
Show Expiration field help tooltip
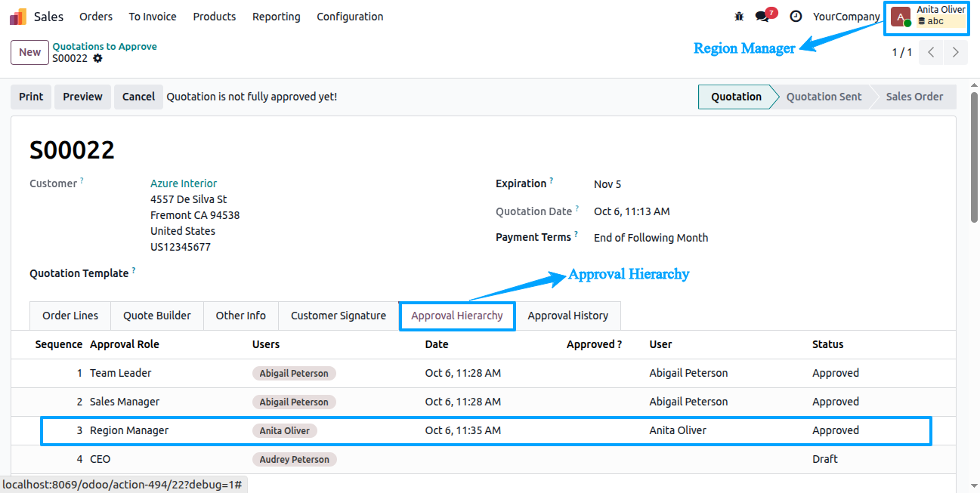pyautogui.click(x=552, y=181)
